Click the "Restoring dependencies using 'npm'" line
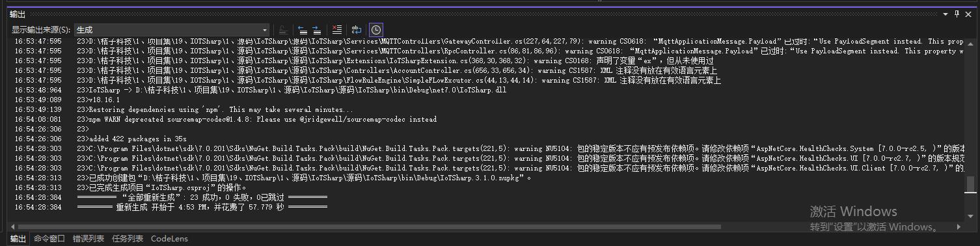This screenshot has width=980, height=246. click(x=215, y=109)
